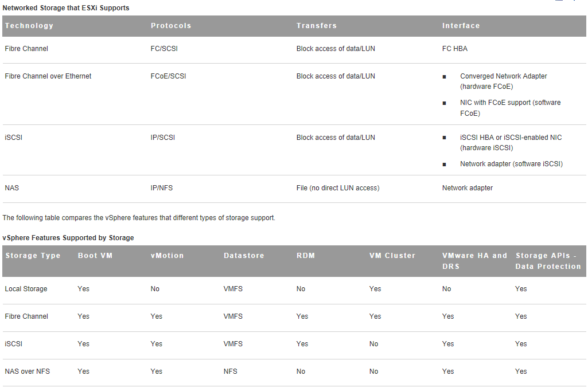Click the 'NAS over NFS' row label
The image size is (588, 391).
click(x=27, y=372)
